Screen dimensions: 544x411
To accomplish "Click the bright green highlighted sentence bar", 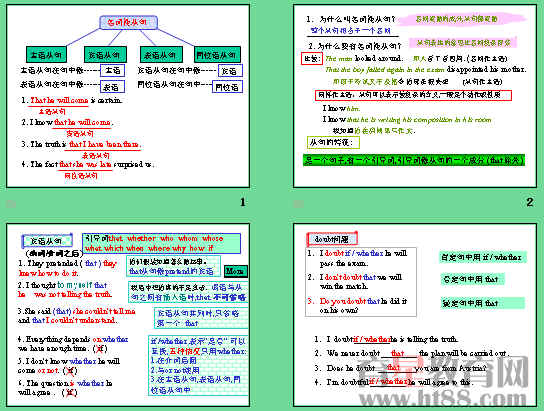I will pos(414,160).
